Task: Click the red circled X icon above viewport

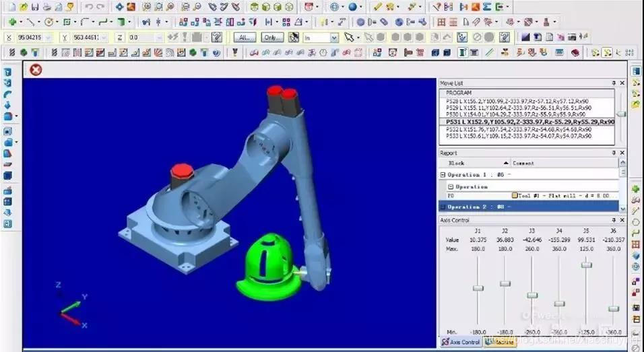Action: [x=36, y=69]
